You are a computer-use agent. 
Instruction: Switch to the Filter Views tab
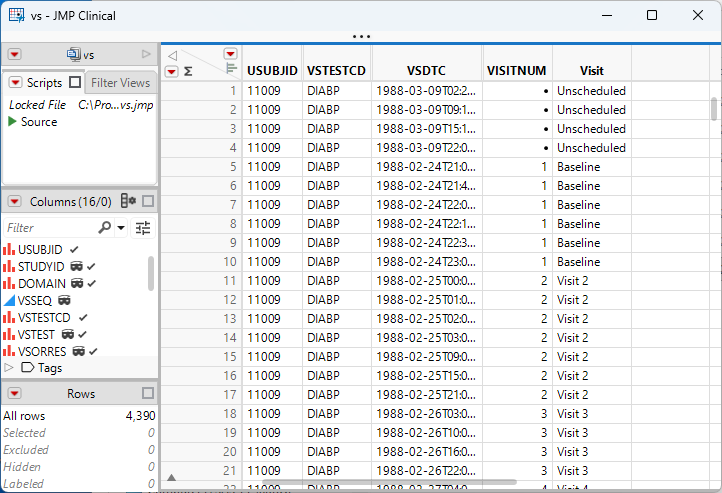[x=120, y=83]
